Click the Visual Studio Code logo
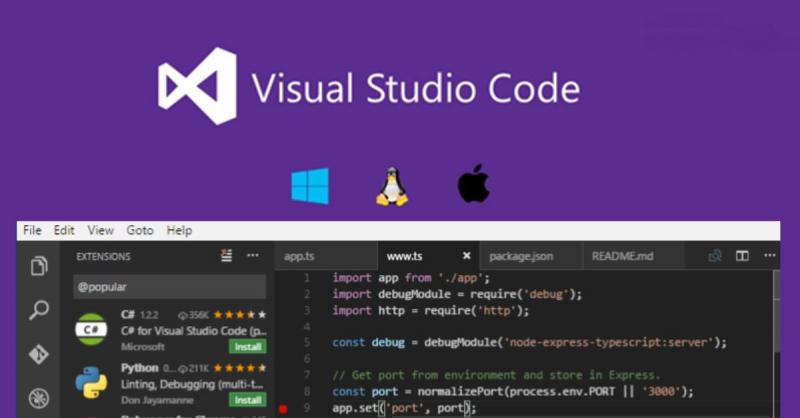 pyautogui.click(x=197, y=86)
